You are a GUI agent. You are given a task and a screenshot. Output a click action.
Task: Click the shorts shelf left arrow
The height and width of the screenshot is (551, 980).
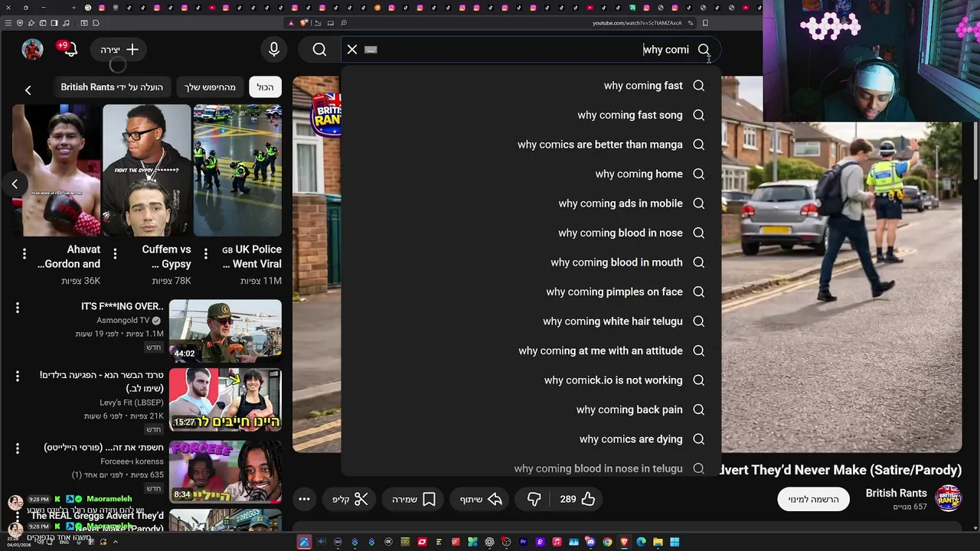tap(15, 184)
